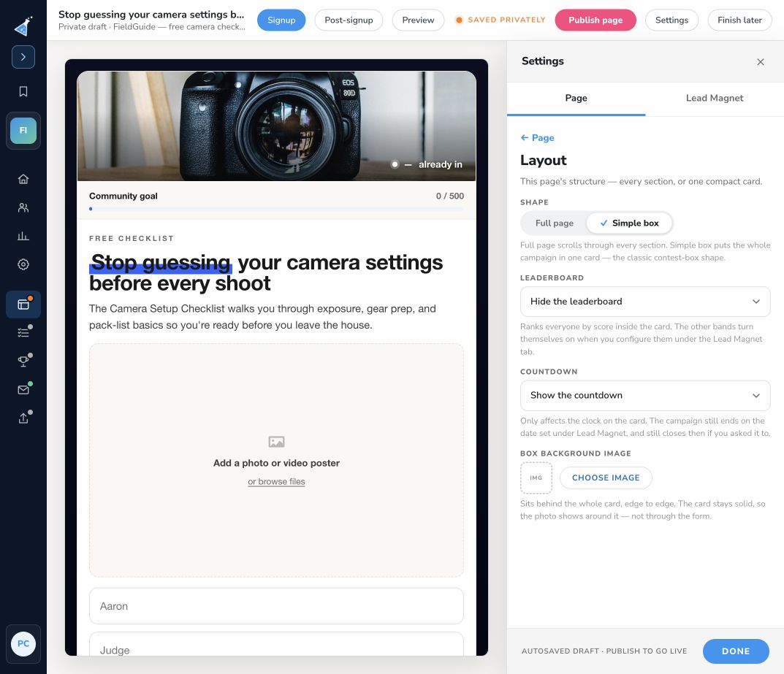
Task: Click the camera hero image
Action: pos(276,126)
